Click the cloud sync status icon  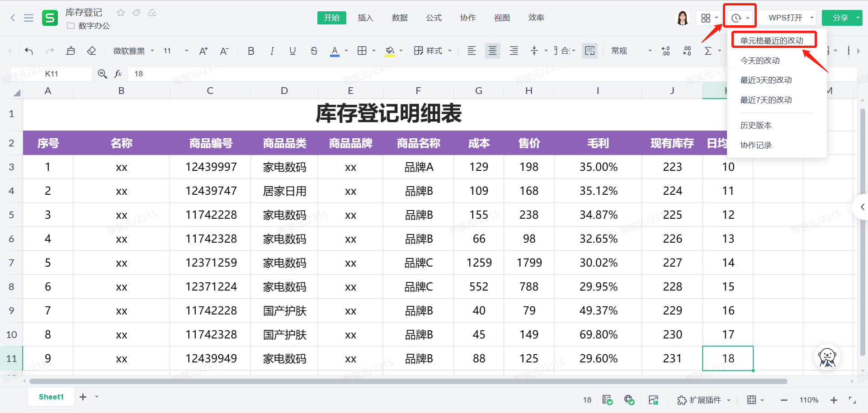click(152, 13)
